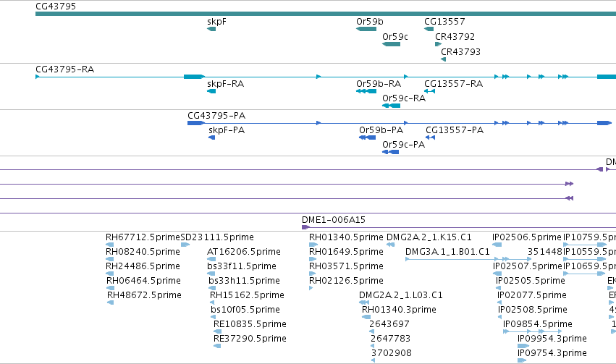Click the CG43795-PA label
The height and width of the screenshot is (364, 616).
pos(216,116)
